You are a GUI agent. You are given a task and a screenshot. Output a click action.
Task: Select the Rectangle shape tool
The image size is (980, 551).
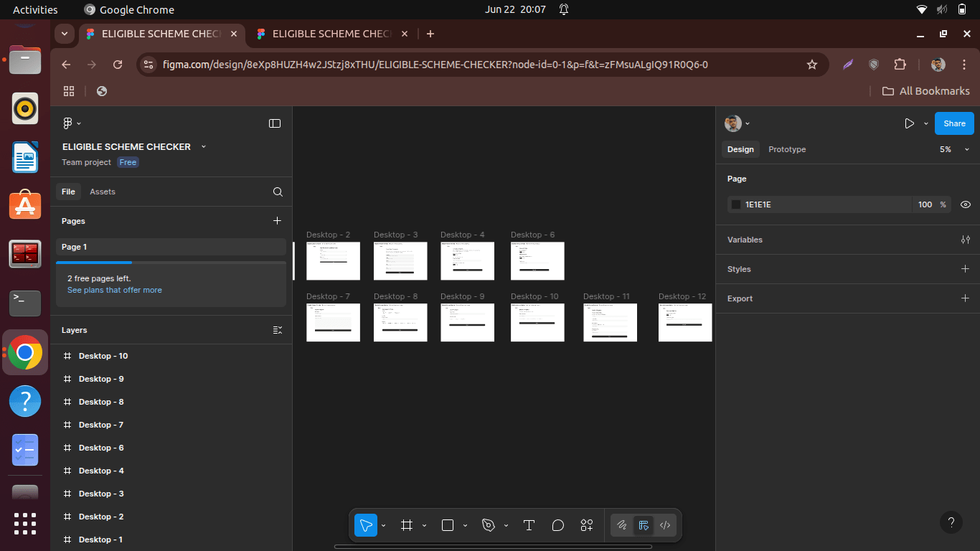pos(448,525)
